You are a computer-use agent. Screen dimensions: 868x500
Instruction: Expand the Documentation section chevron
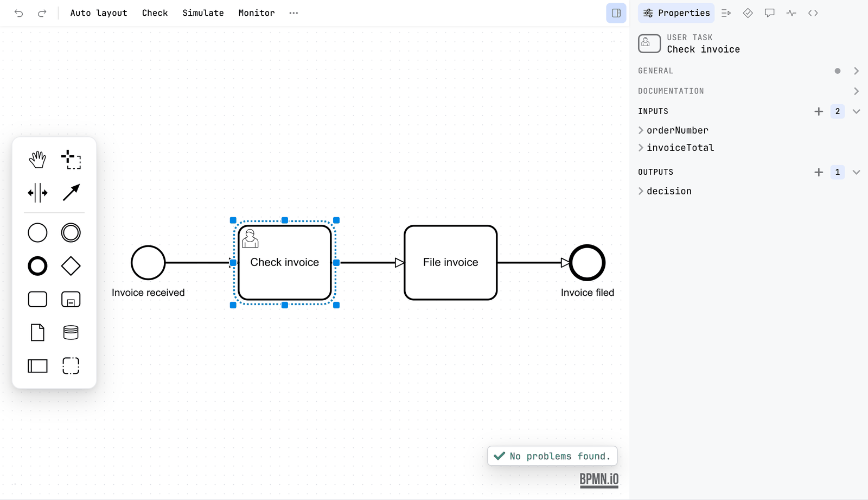point(857,91)
